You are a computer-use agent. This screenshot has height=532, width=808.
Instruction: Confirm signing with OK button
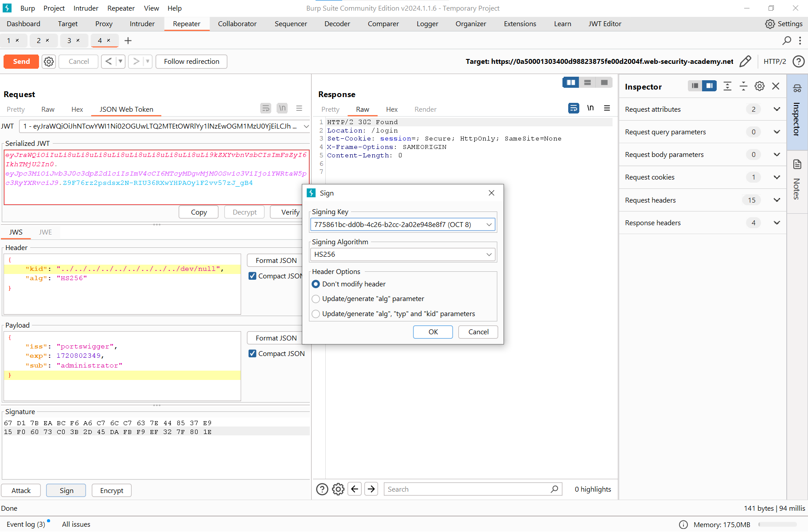click(433, 332)
